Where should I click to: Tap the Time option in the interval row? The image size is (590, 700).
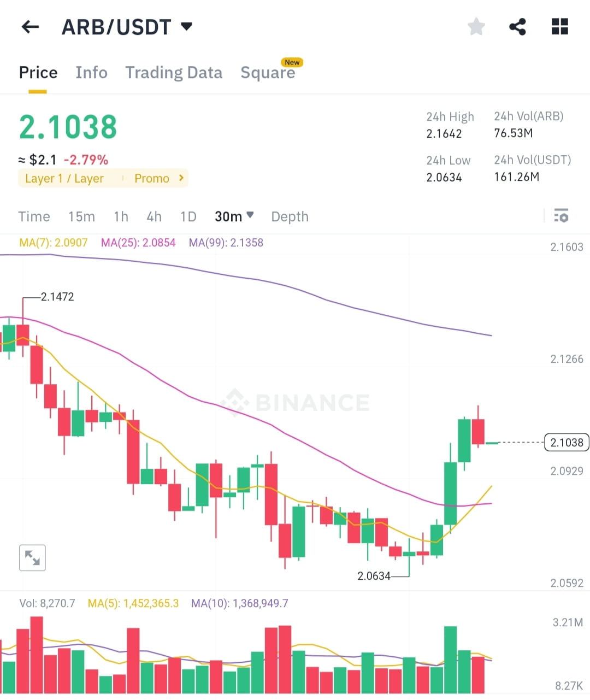[34, 216]
